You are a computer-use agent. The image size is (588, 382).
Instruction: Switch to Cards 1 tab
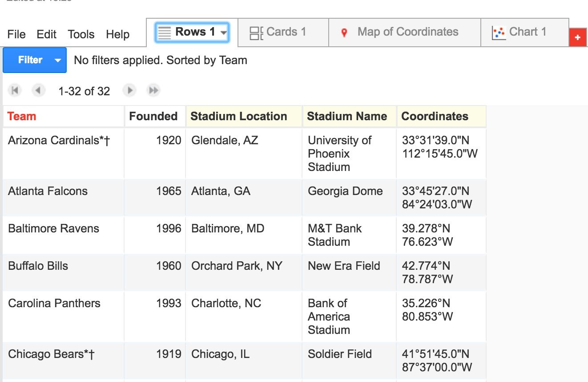pos(283,32)
